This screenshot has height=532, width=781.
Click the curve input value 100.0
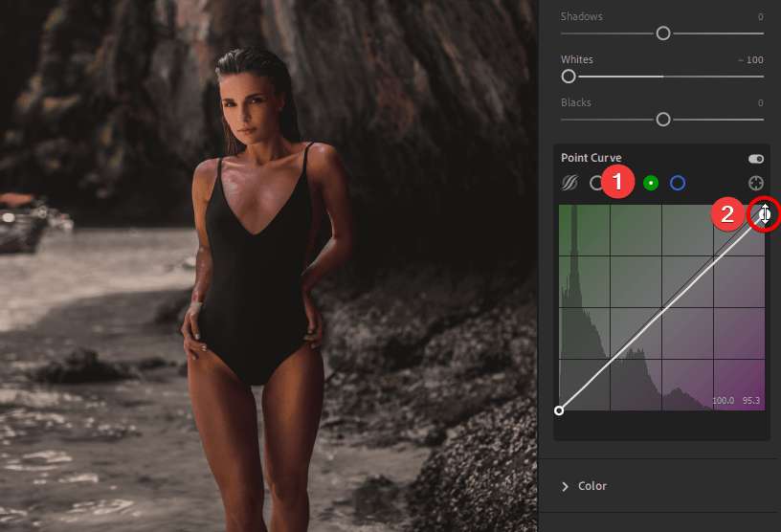[x=723, y=401]
